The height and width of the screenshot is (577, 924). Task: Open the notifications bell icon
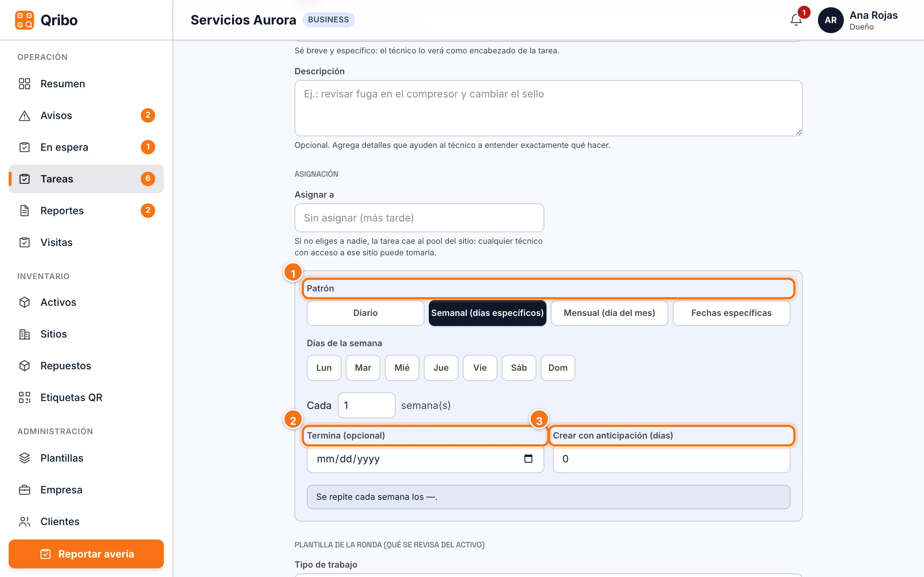pos(796,20)
